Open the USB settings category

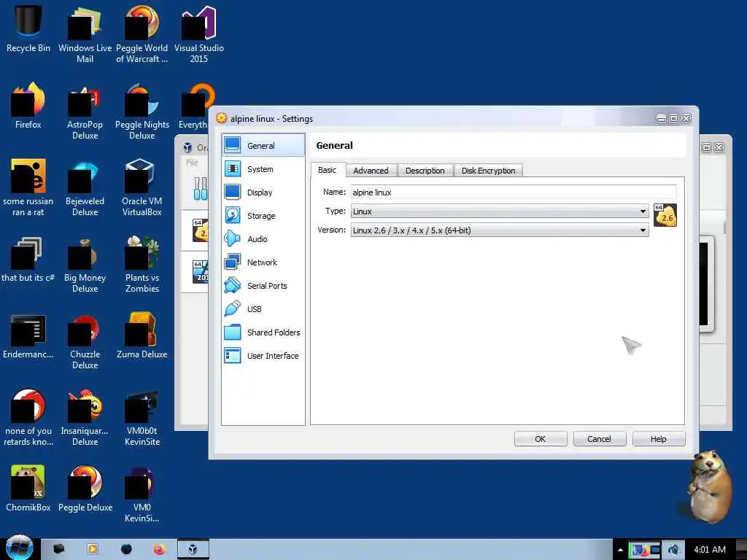263,309
